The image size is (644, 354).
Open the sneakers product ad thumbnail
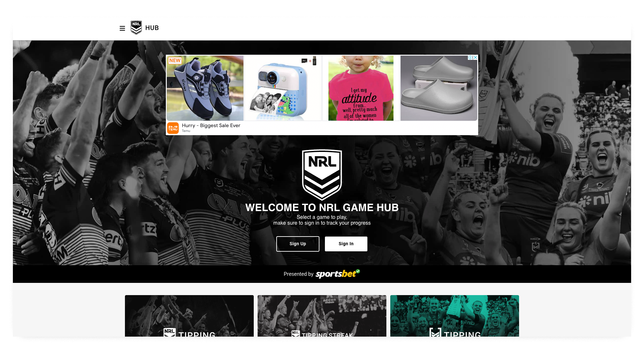(x=205, y=88)
